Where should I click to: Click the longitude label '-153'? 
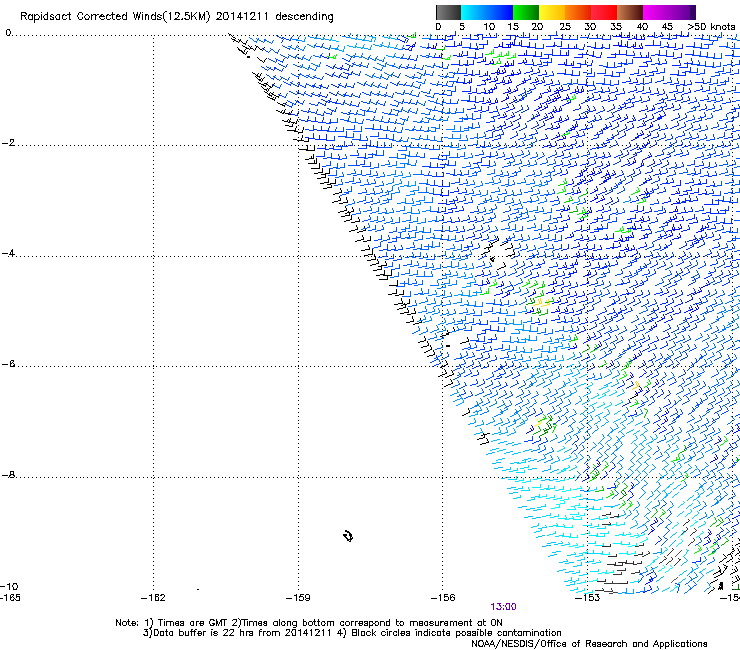click(x=587, y=598)
